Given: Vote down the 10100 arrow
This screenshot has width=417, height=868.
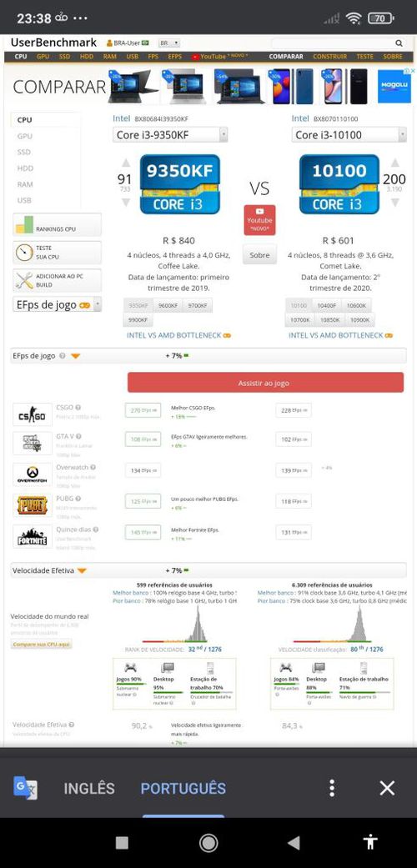Looking at the screenshot, I should tap(394, 203).
